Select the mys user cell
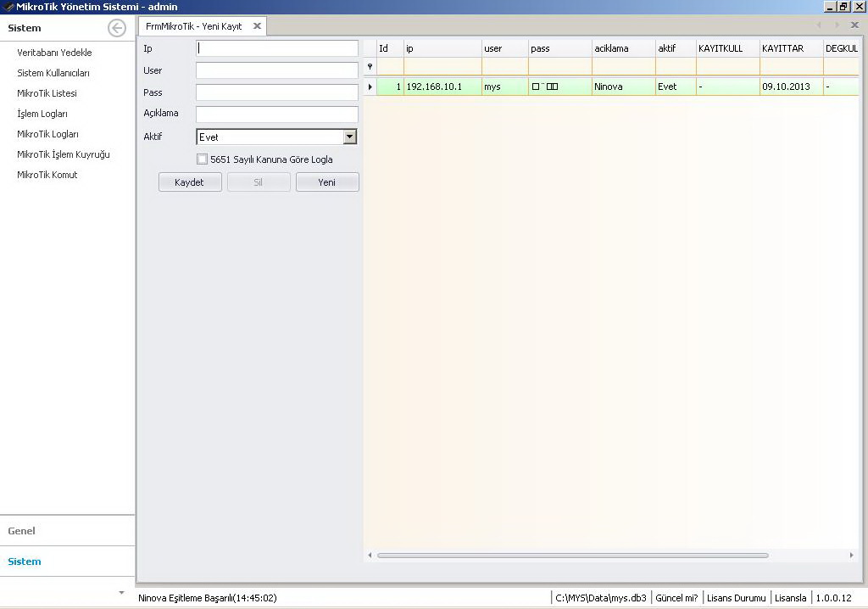The width and height of the screenshot is (868, 609). (x=505, y=87)
